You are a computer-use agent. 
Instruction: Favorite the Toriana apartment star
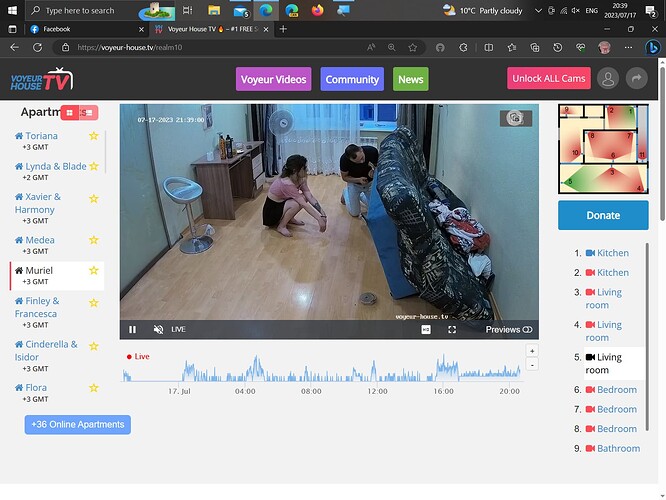click(94, 136)
